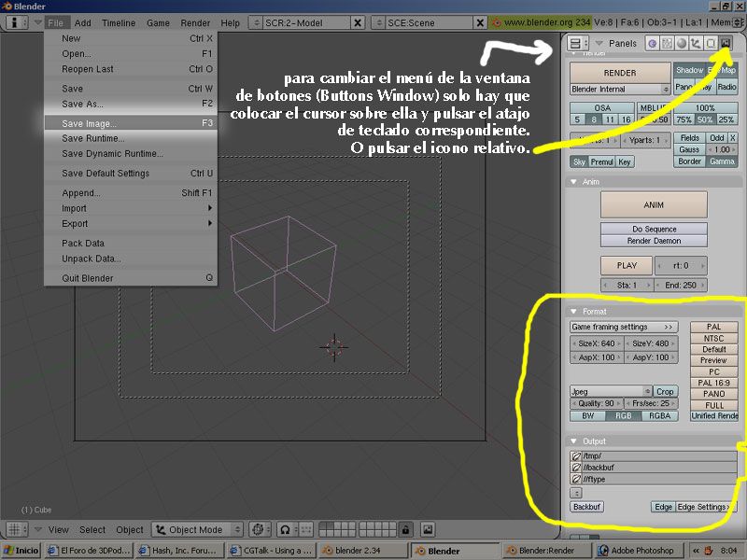Open the Script buttons context icon
The width and height of the screenshot is (747, 560).
pos(667,43)
